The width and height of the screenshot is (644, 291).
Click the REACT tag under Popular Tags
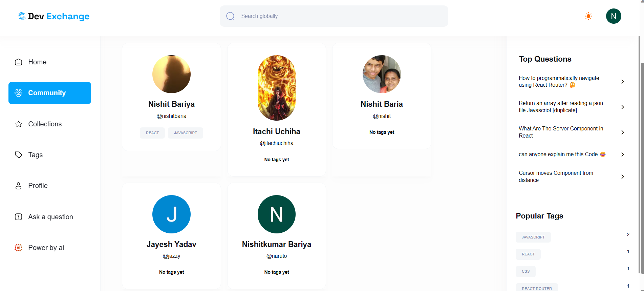coord(528,254)
